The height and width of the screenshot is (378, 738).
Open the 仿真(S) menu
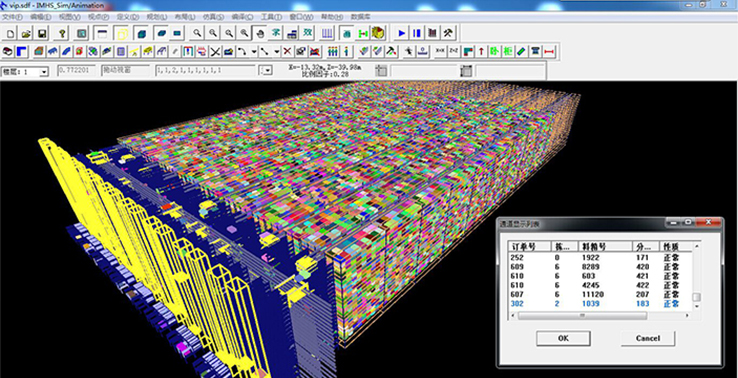pos(213,17)
